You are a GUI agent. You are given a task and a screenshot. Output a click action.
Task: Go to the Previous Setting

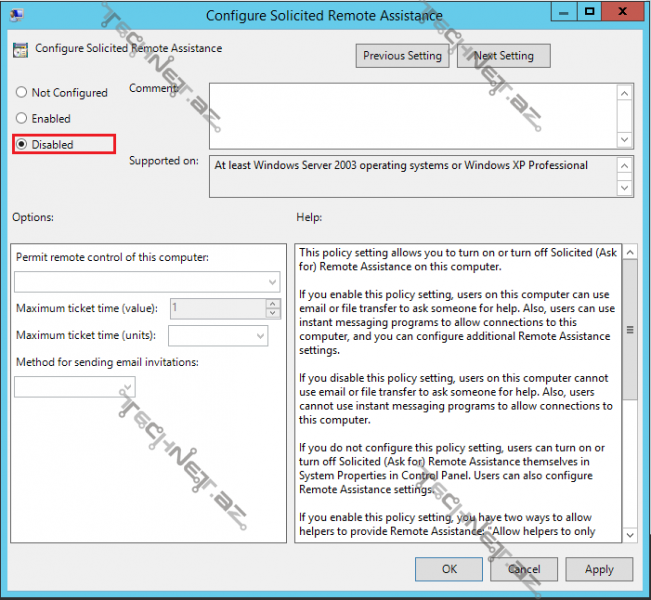pyautogui.click(x=402, y=56)
